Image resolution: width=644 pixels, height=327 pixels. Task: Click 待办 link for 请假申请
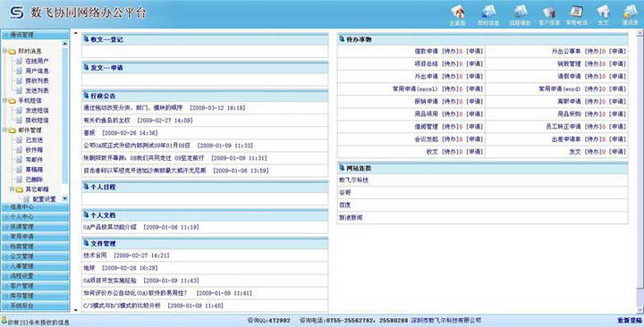(x=593, y=76)
